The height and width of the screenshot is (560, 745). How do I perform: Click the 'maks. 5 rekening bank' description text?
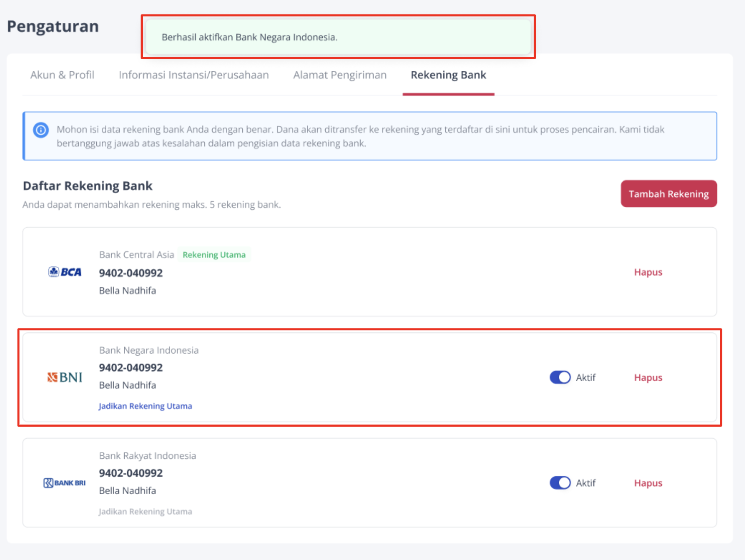(x=152, y=205)
